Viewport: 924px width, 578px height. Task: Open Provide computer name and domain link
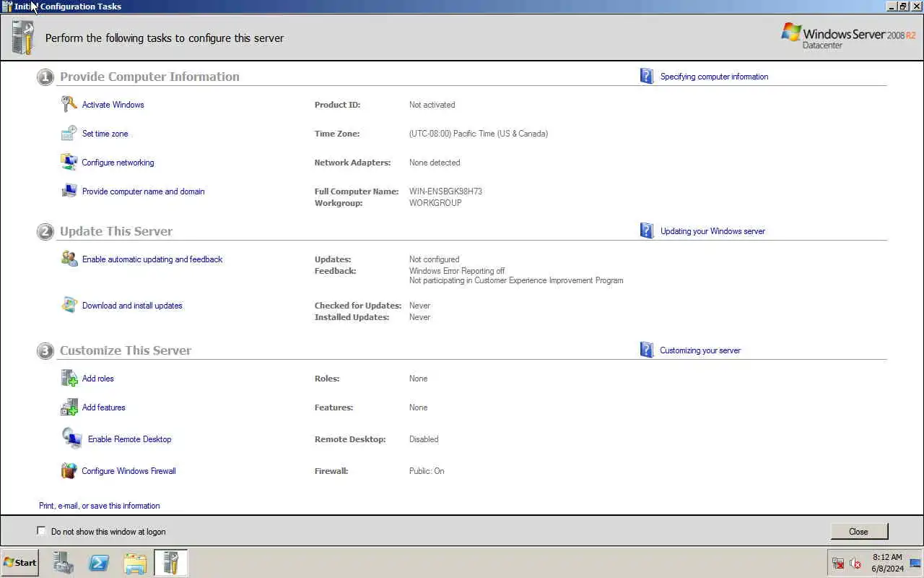[x=143, y=191]
